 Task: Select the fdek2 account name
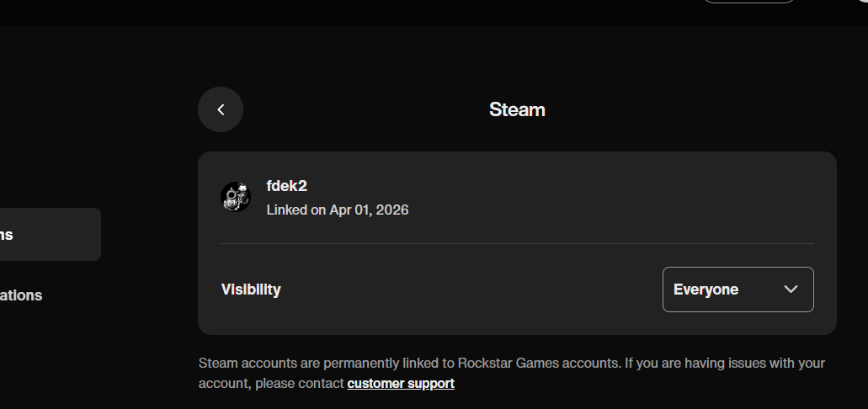click(x=287, y=186)
